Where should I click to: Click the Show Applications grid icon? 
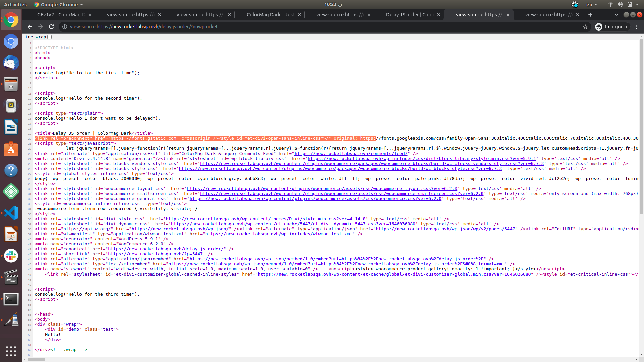11,351
